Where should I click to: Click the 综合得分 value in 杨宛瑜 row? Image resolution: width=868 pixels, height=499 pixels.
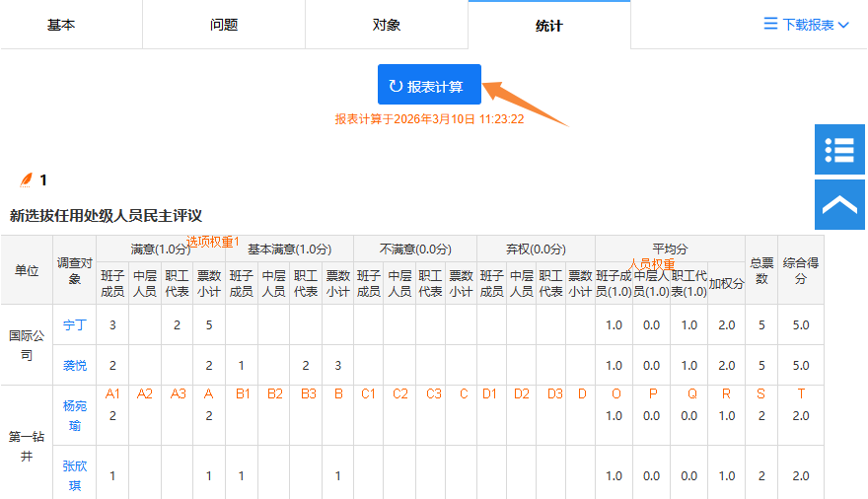[801, 415]
